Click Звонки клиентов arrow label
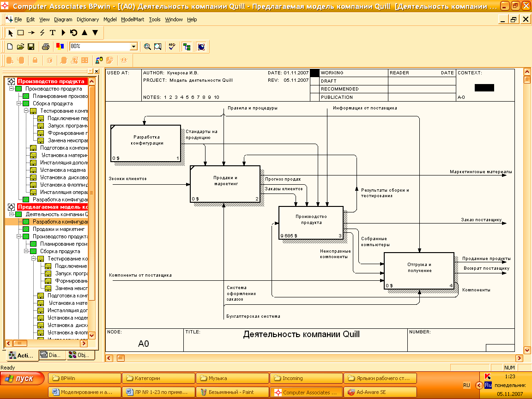Viewport: 532px width, 399px height. point(127,178)
